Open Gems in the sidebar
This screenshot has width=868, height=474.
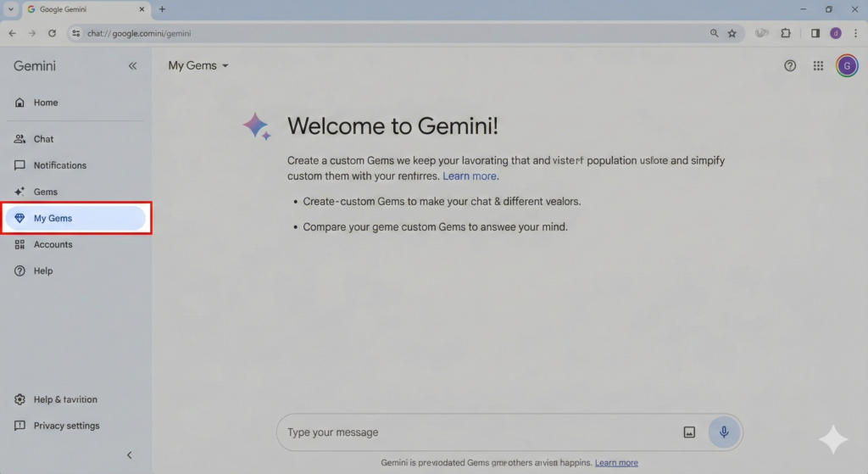[x=75, y=192]
